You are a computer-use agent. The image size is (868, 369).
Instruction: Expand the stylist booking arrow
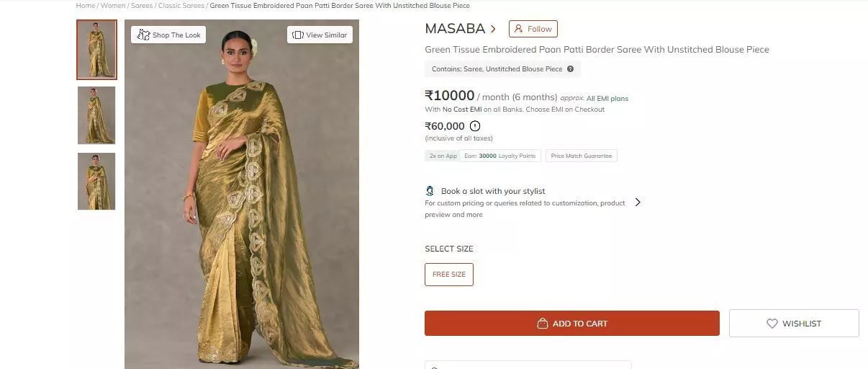[x=638, y=203]
